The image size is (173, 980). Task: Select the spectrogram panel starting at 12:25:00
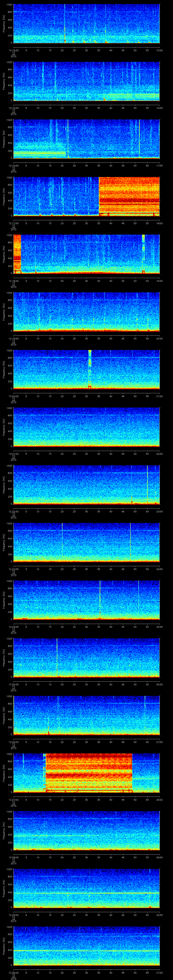86,657
